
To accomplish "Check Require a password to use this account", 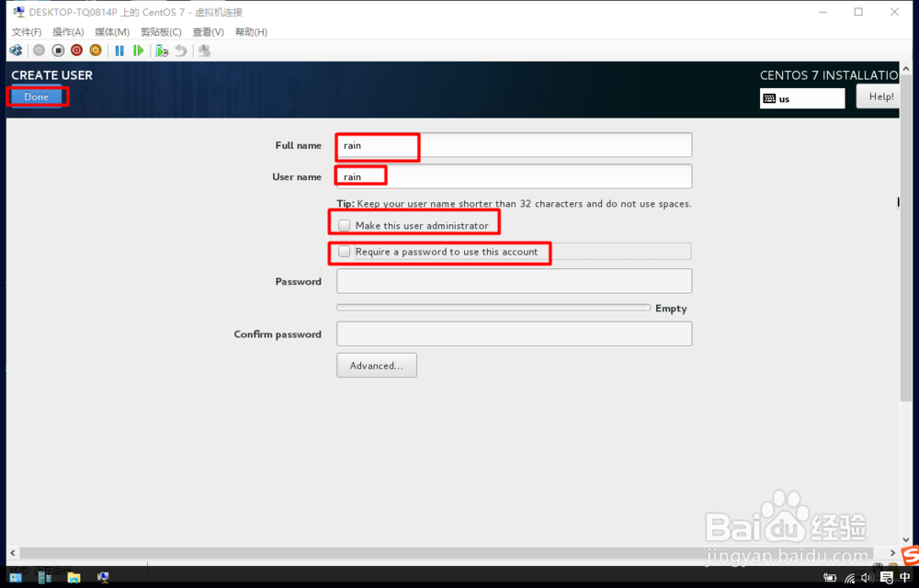I will point(344,250).
